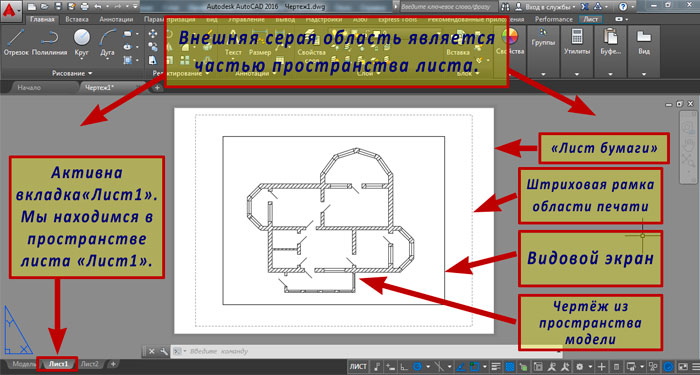This screenshot has width=700, height=375.
Task: Expand the Рисование panel dropdown
Action: pyautogui.click(x=72, y=73)
